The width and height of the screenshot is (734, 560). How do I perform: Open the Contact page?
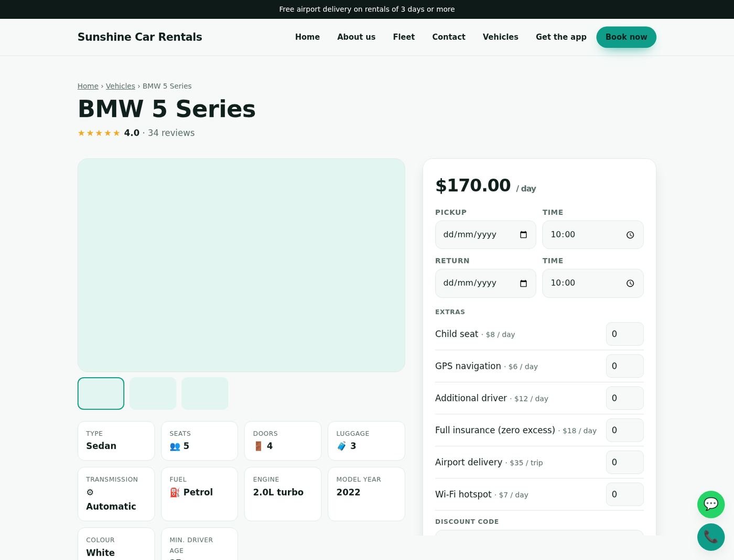pos(449,37)
